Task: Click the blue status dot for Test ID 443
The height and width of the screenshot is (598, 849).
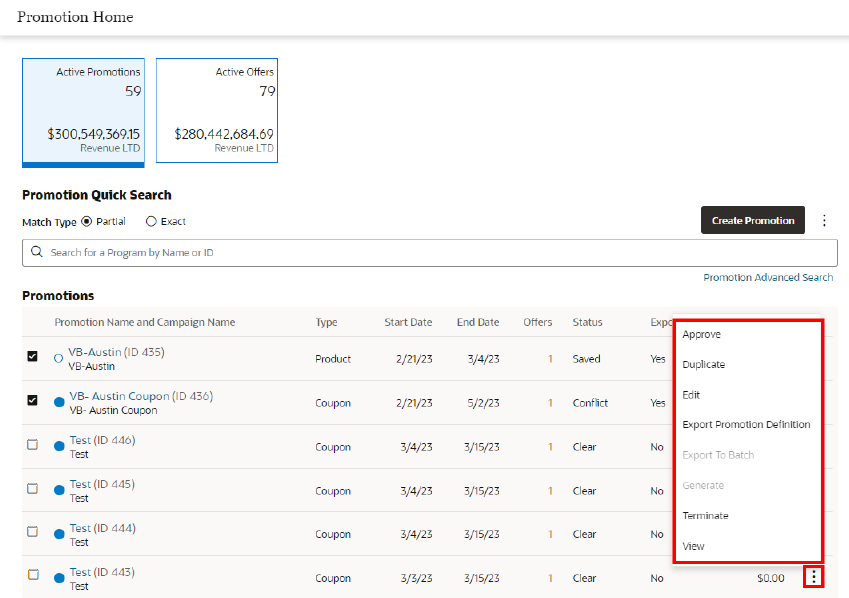Action: pyautogui.click(x=59, y=578)
